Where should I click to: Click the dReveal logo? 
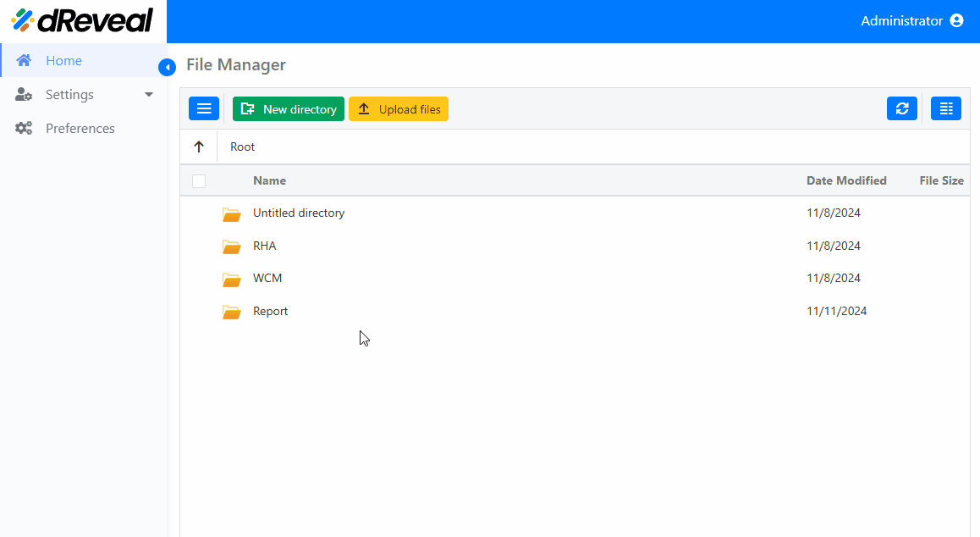(82, 20)
